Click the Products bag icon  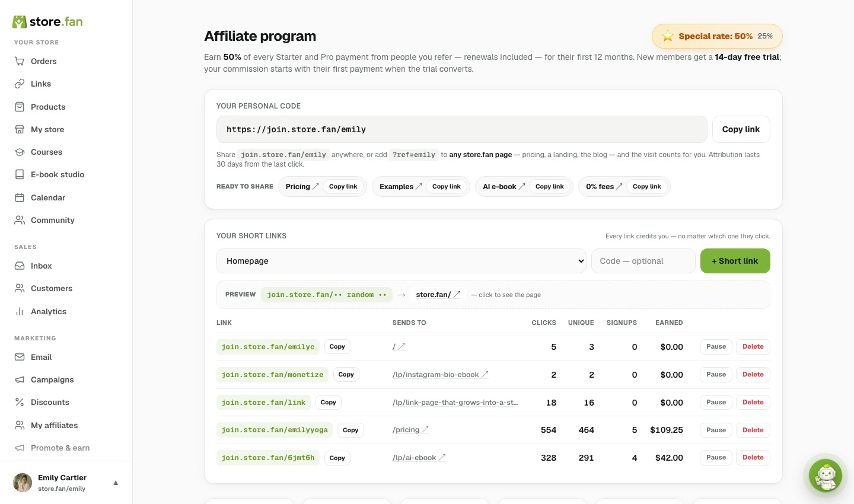pos(20,107)
